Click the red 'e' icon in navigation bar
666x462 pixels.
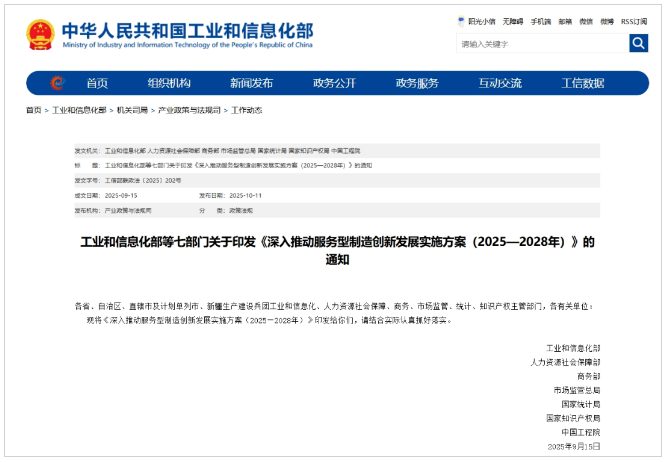pos(58,83)
